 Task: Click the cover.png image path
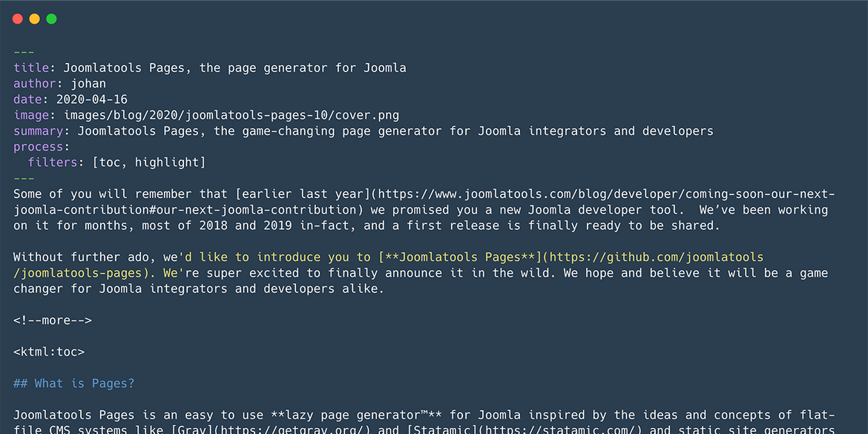pos(231,115)
